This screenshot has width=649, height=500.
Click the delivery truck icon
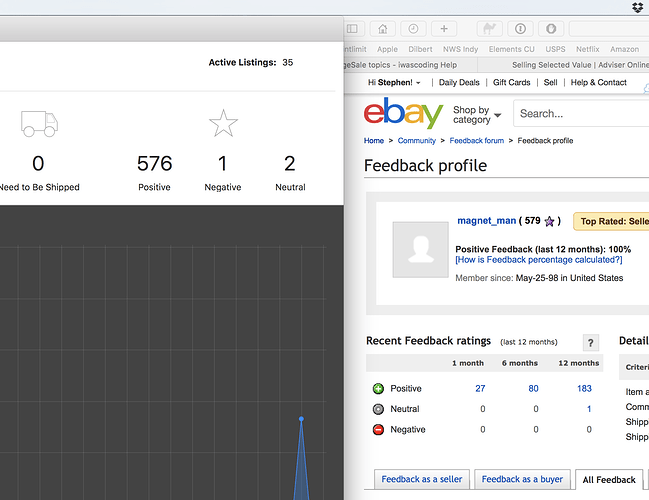tap(39, 123)
